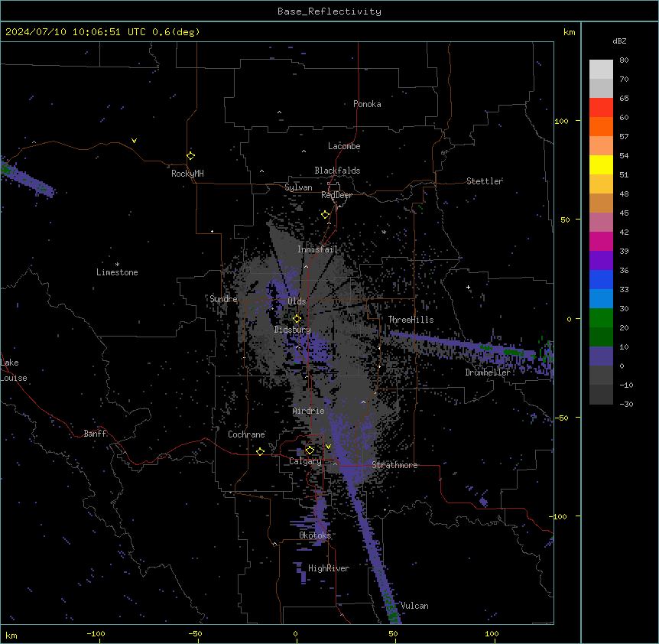This screenshot has height=644, width=659.
Task: Click the ThreeHills label
Action: 411,320
